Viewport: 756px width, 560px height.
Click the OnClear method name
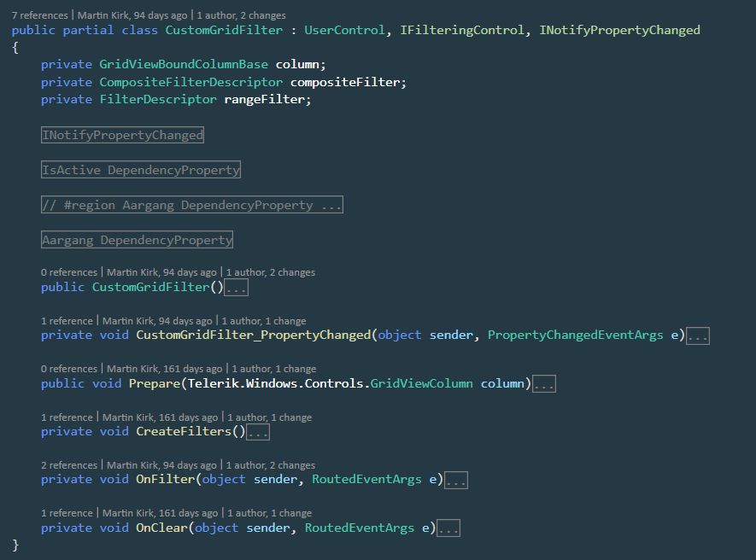point(161,528)
